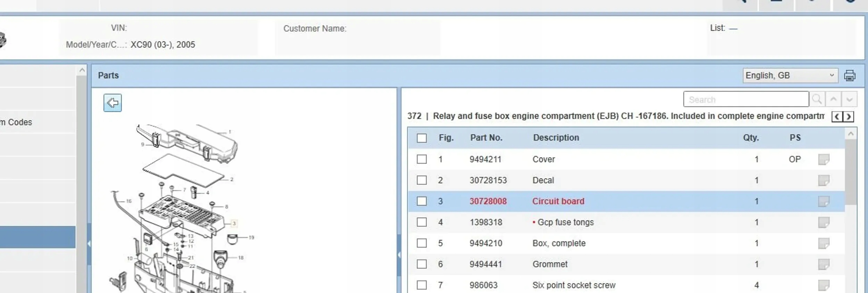Open note icon for Grommet row

[x=823, y=264]
